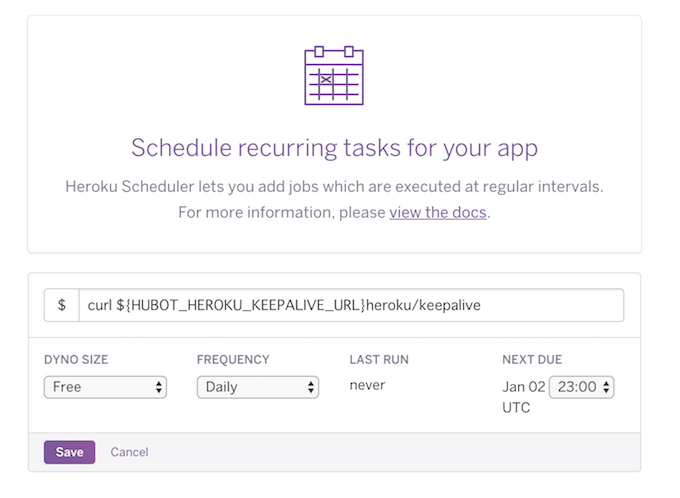The height and width of the screenshot is (498, 680).
Task: Click the 'Jan 02' date text
Action: (x=523, y=387)
